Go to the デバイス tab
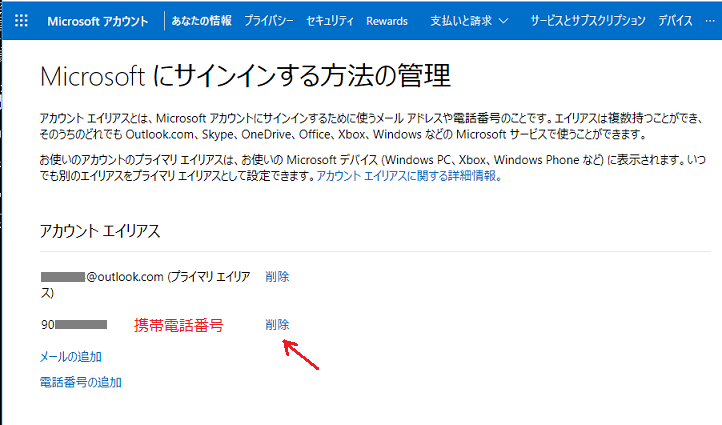722x425 pixels. click(675, 21)
